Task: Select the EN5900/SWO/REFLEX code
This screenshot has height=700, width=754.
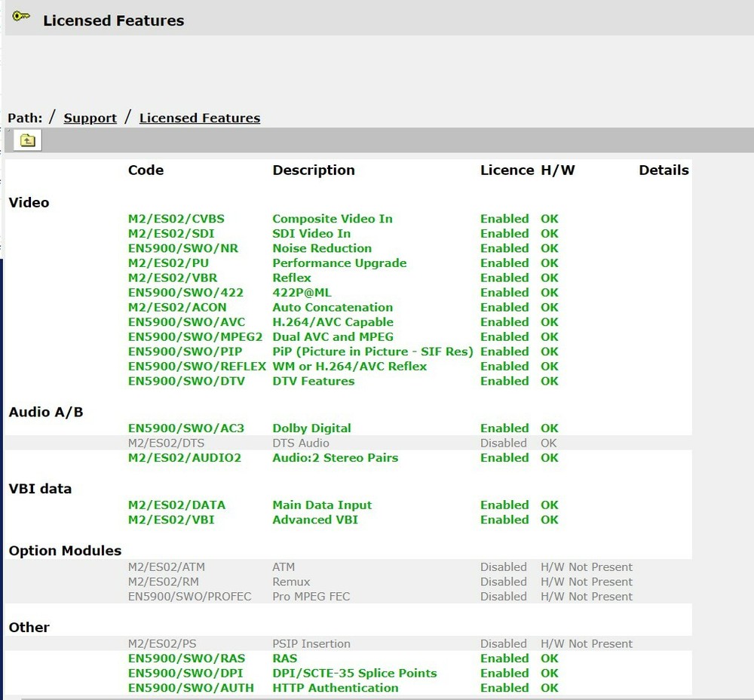Action: [x=197, y=367]
